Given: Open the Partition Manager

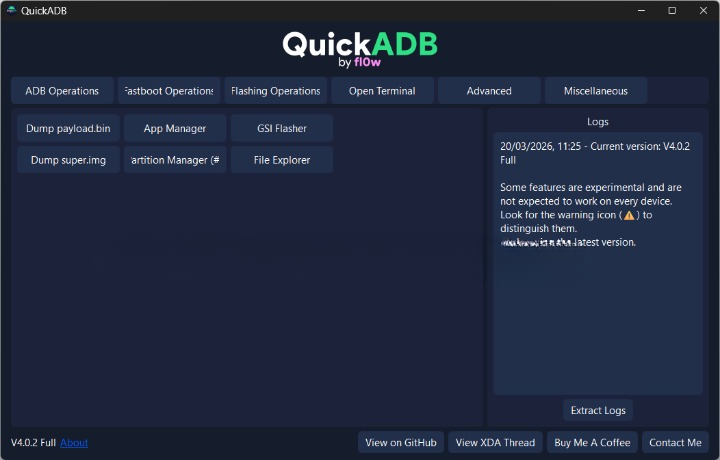Looking at the screenshot, I should [175, 160].
